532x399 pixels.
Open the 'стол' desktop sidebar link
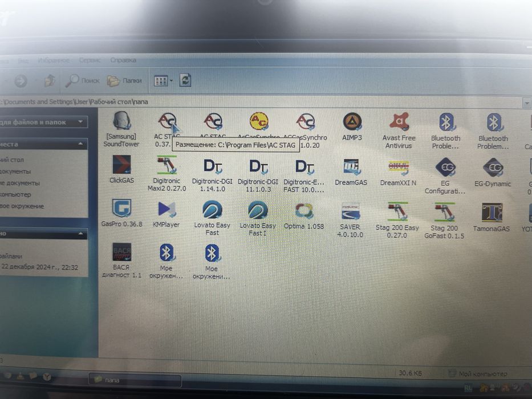[12, 160]
